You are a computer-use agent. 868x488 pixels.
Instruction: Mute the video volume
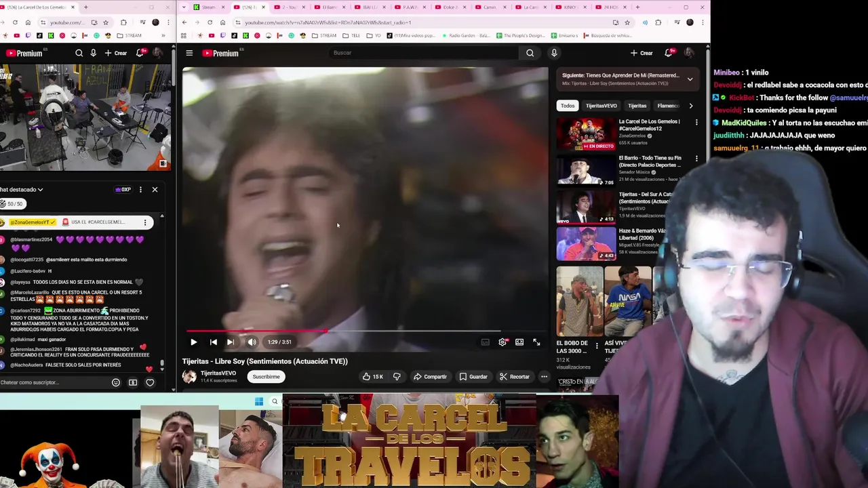coord(252,342)
